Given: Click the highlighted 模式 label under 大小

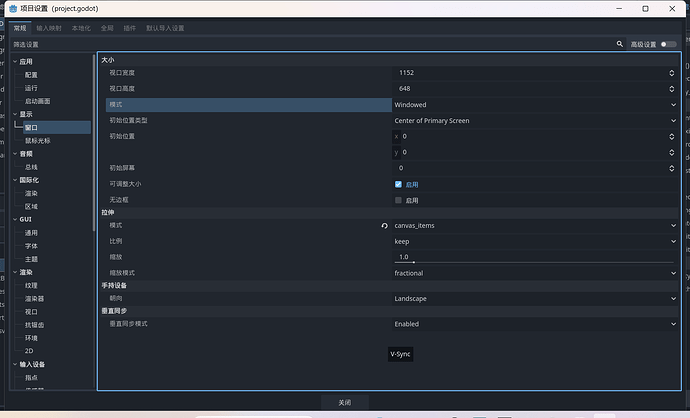Looking at the screenshot, I should [116, 105].
